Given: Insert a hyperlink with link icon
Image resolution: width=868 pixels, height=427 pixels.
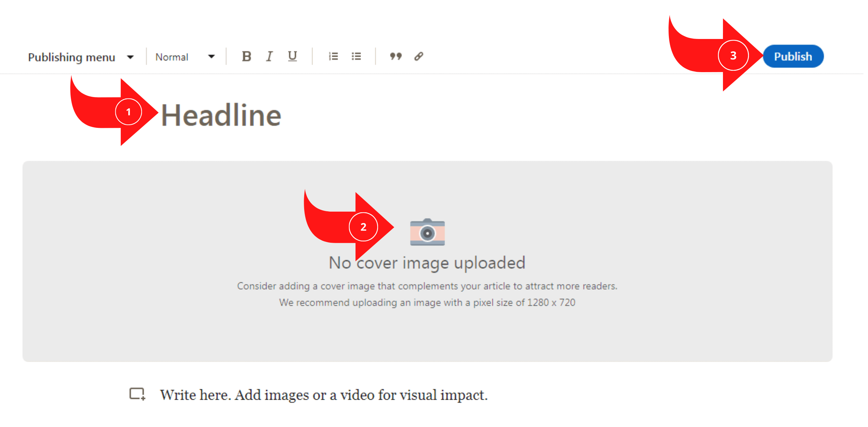Looking at the screenshot, I should tap(419, 56).
